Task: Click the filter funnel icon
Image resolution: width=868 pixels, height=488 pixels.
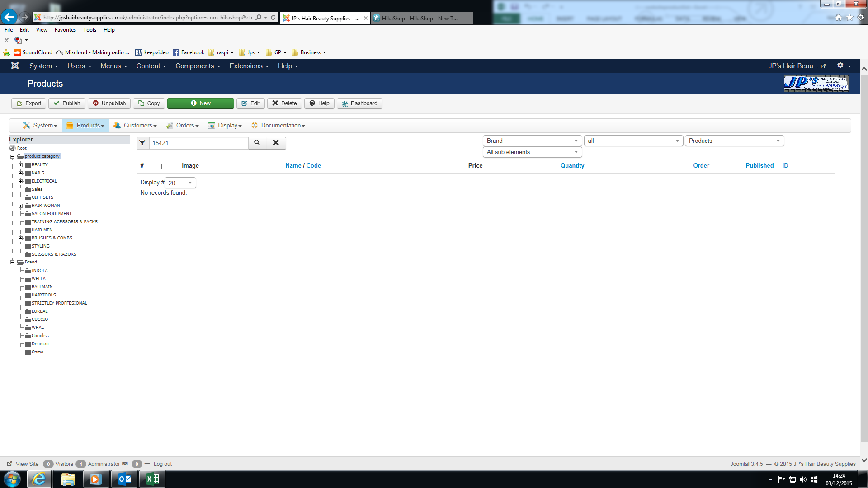Action: coord(142,143)
